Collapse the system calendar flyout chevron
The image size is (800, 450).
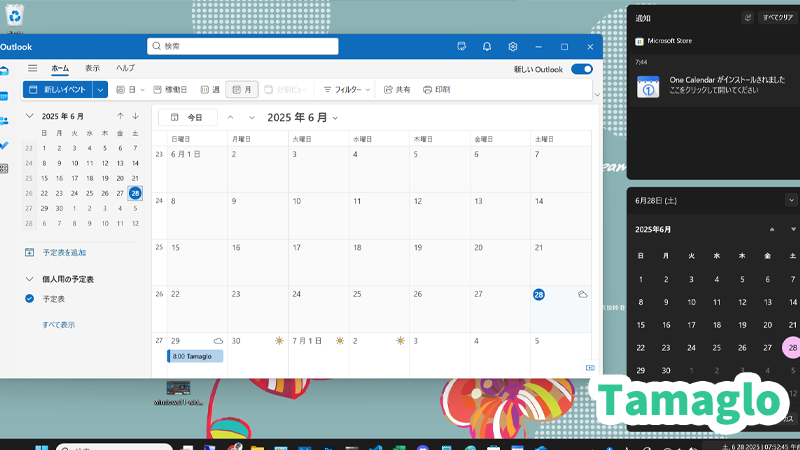tap(791, 201)
